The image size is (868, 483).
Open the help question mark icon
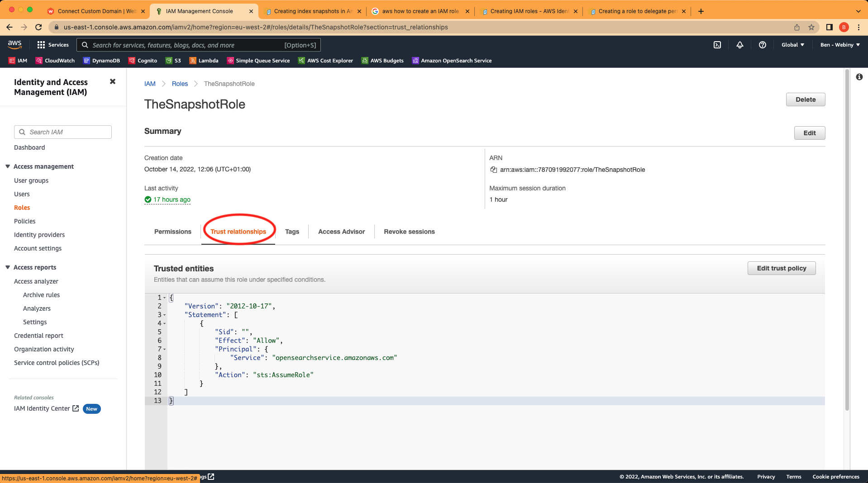[763, 45]
